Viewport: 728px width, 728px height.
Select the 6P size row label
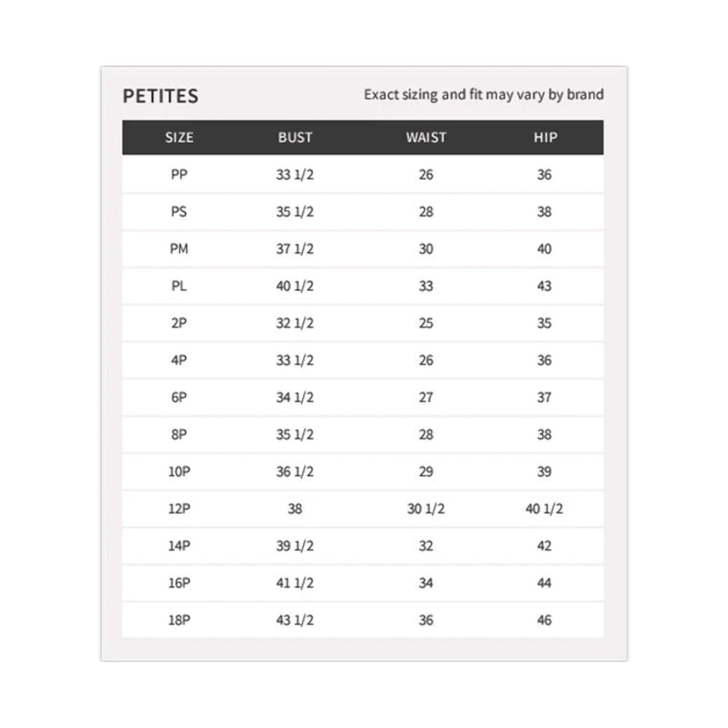pyautogui.click(x=179, y=397)
